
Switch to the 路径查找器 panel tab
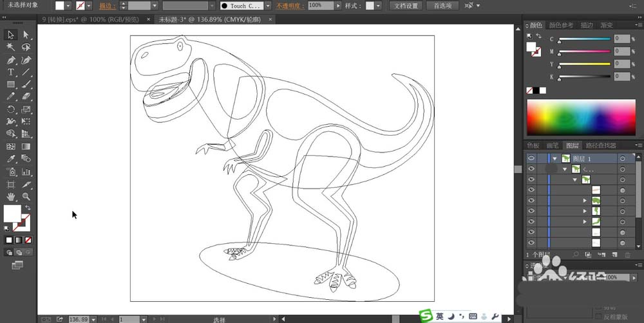click(x=601, y=145)
